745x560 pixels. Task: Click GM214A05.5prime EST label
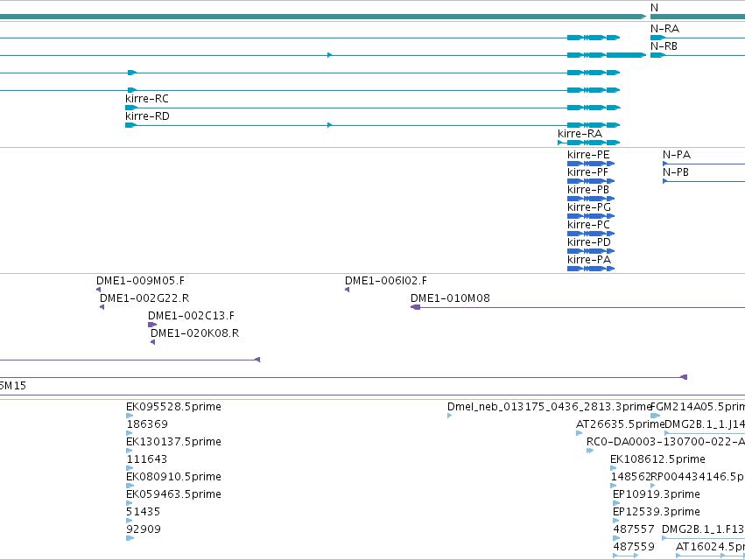pos(701,407)
